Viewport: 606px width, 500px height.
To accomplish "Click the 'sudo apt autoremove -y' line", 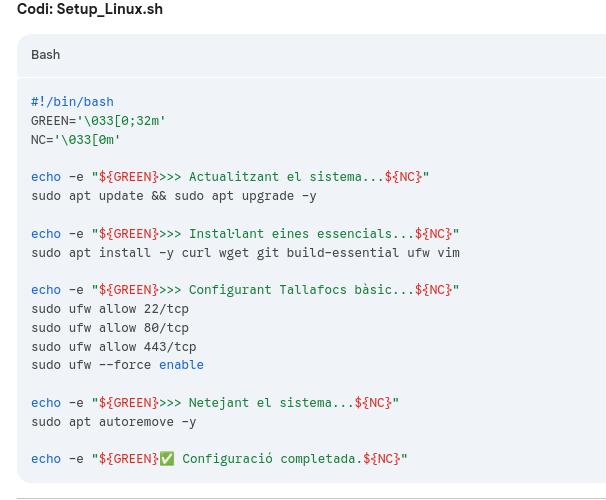I will (113, 422).
